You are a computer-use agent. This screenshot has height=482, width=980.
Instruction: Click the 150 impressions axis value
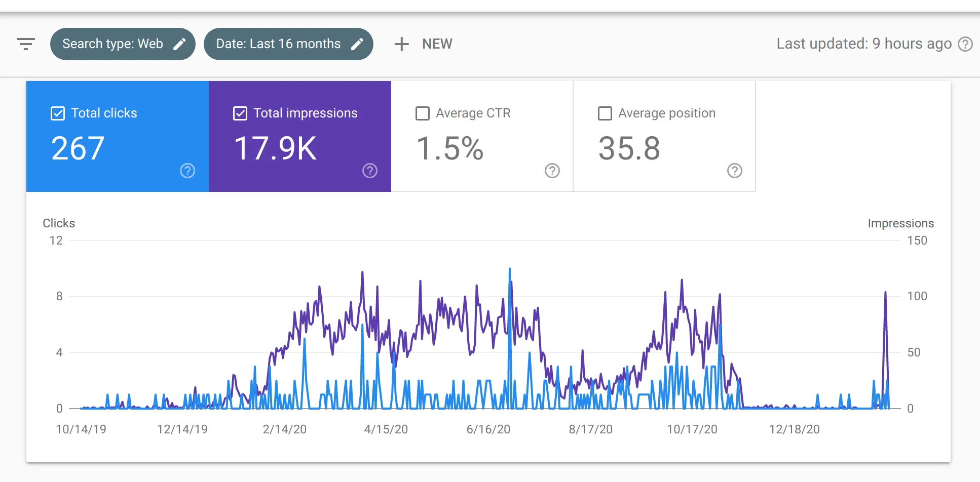point(917,240)
